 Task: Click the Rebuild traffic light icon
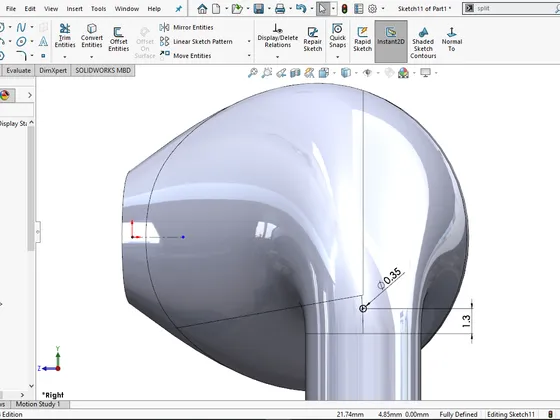pos(345,9)
